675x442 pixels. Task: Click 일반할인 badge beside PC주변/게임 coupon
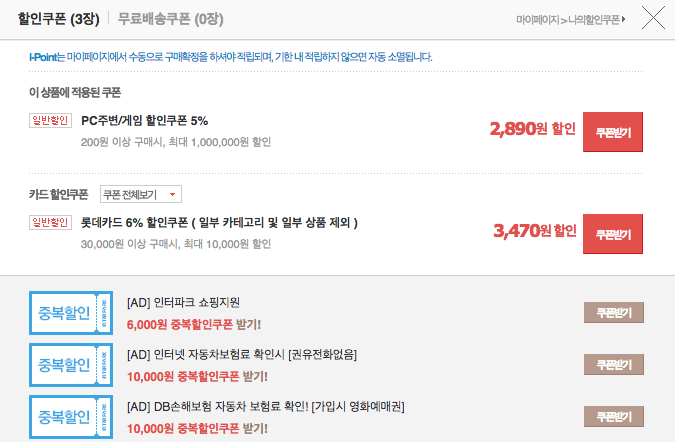tap(50, 121)
